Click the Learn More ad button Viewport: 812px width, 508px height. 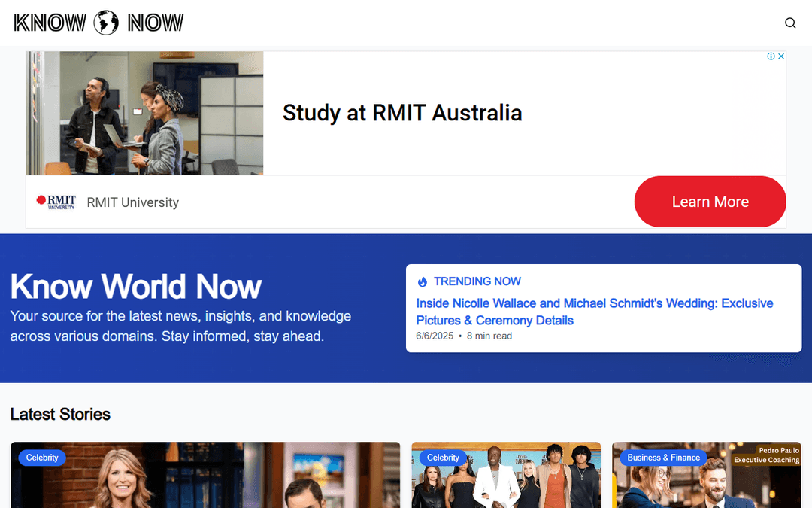tap(710, 202)
